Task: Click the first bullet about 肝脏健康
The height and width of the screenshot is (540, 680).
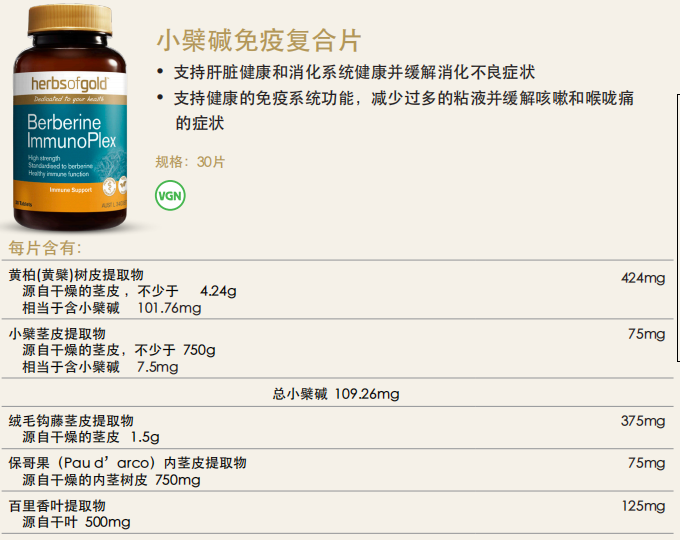Action: click(346, 72)
